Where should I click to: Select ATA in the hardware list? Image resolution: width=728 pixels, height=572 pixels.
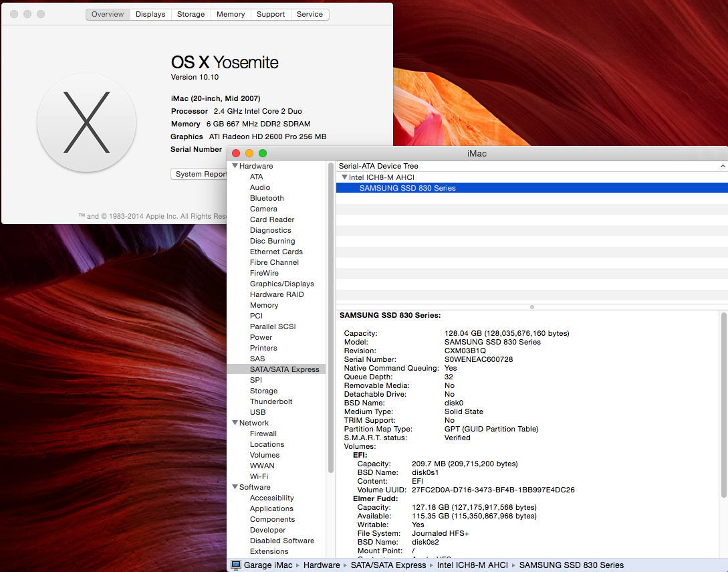256,177
